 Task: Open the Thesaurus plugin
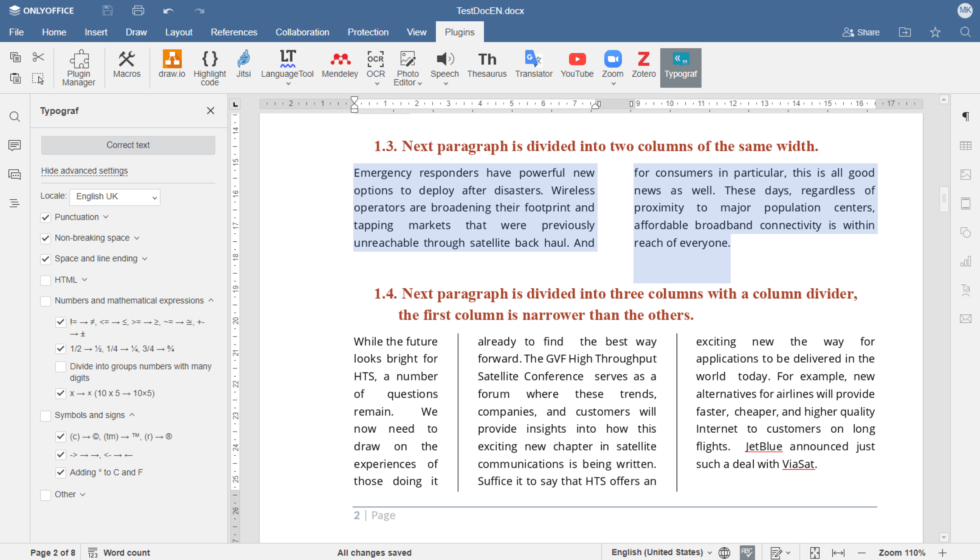point(487,64)
